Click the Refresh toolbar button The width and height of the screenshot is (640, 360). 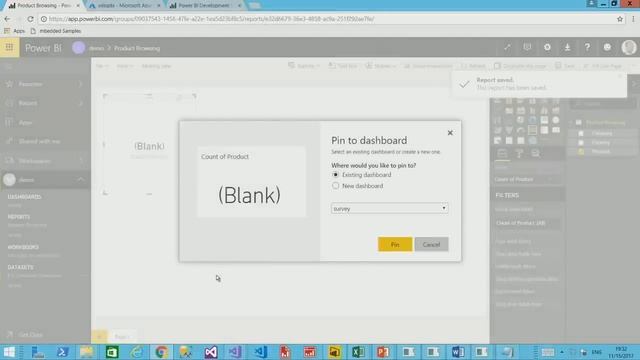point(473,66)
